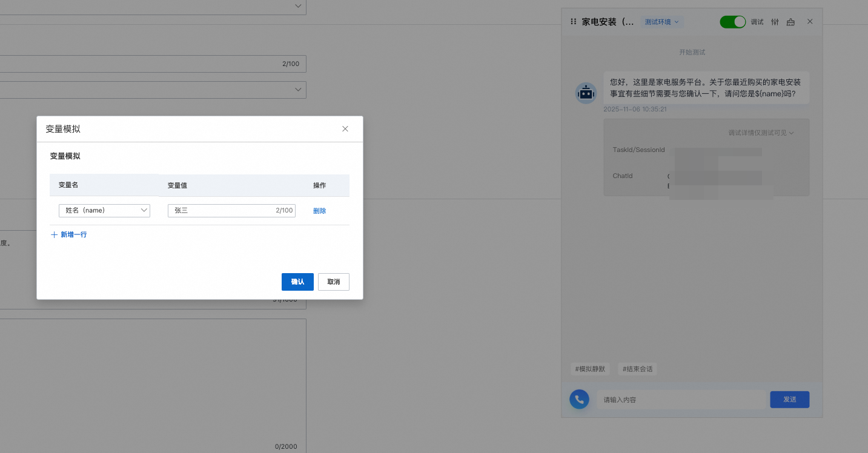Add a row with 新增一行
Screen dimensions: 868x453
click(x=69, y=234)
